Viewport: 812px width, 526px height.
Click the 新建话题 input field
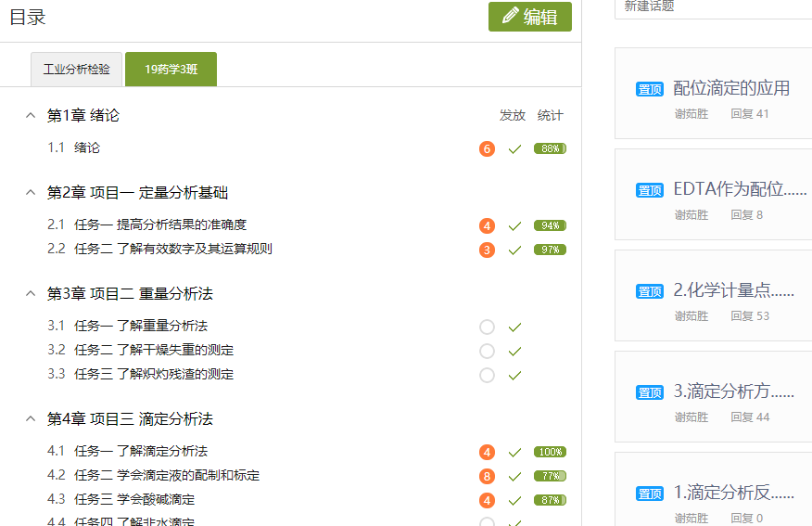point(714,7)
